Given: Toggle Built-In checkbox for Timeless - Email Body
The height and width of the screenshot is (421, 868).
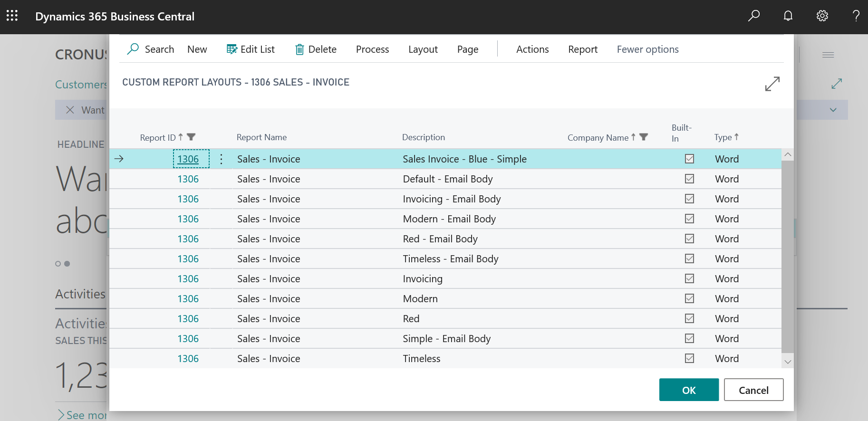Looking at the screenshot, I should point(689,258).
